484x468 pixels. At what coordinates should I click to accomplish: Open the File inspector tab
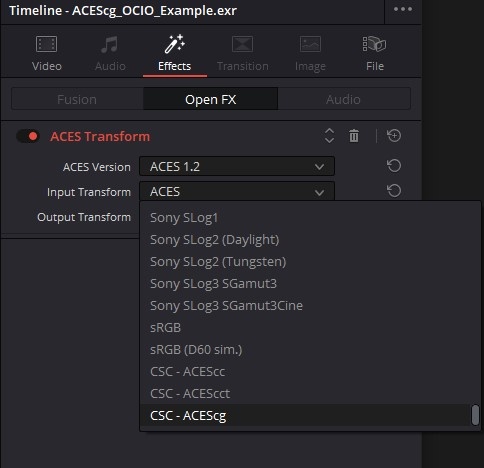pyautogui.click(x=375, y=53)
